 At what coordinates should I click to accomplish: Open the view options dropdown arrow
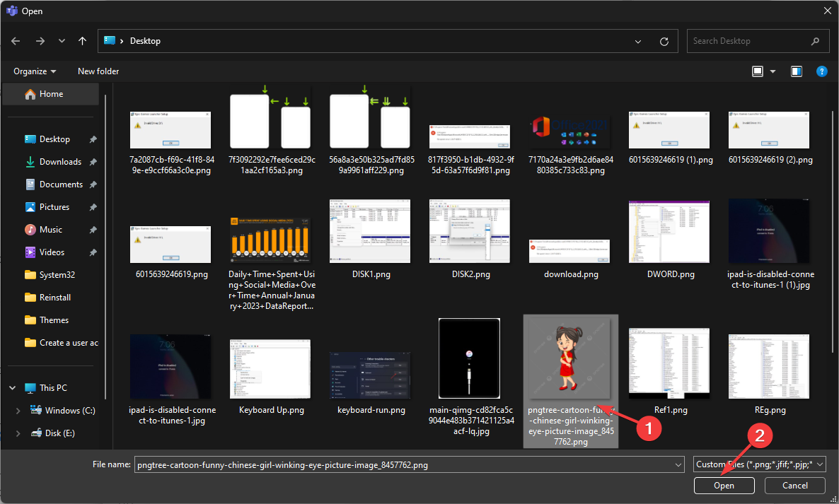coord(773,71)
